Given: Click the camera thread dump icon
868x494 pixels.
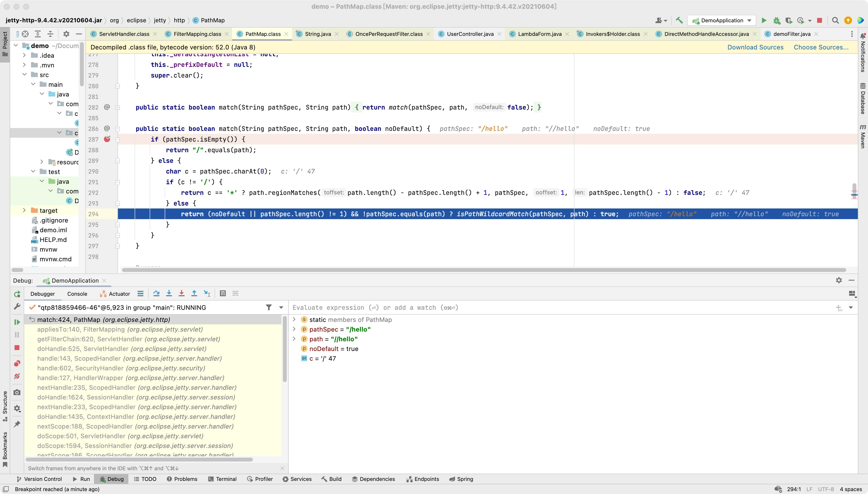Looking at the screenshot, I should 17,392.
